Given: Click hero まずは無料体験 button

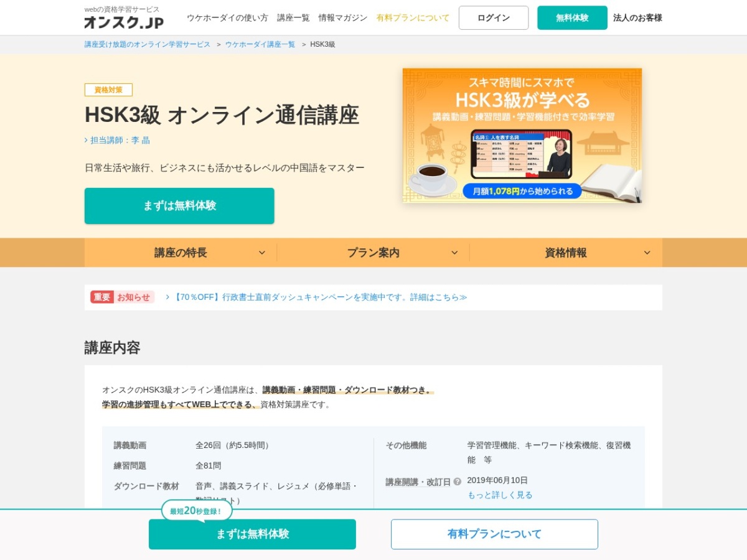Looking at the screenshot, I should pos(179,206).
